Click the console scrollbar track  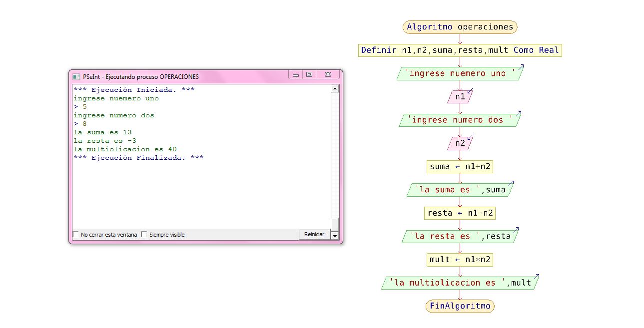pos(335,160)
